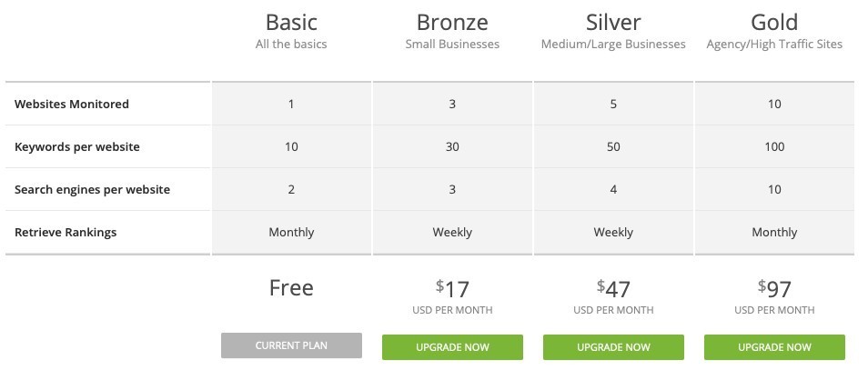Select the Silver plan heading

click(613, 23)
